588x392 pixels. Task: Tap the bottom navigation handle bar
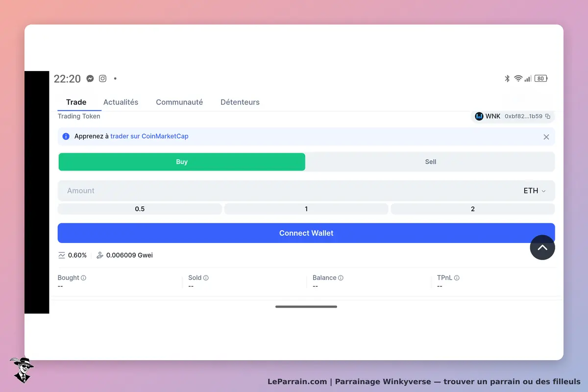coord(306,307)
